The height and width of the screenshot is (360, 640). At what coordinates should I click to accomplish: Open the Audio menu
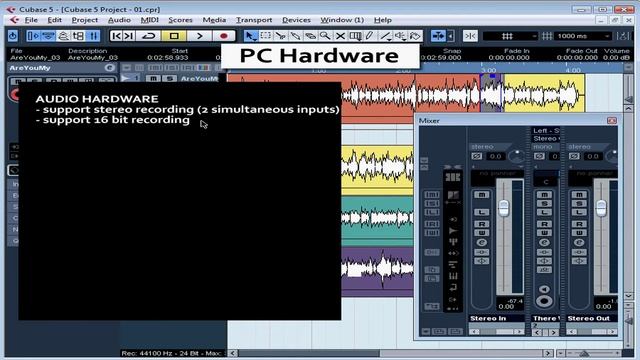click(119, 20)
